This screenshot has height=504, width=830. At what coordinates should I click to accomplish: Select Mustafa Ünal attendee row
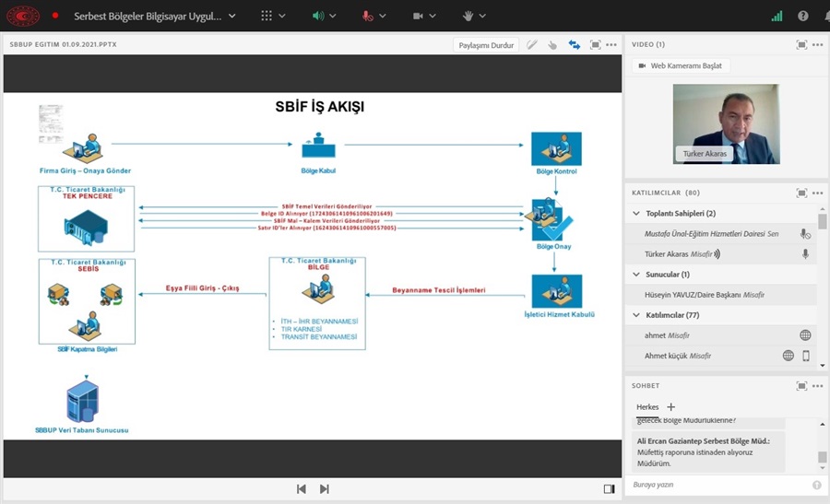(721, 233)
